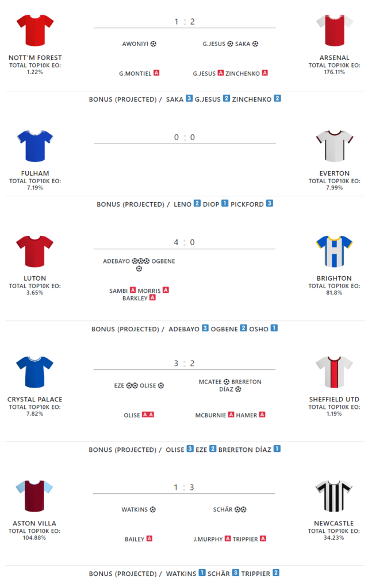Screen dimensions: 372x588
Task: Select the Arsenal kit icon
Action: (x=335, y=30)
